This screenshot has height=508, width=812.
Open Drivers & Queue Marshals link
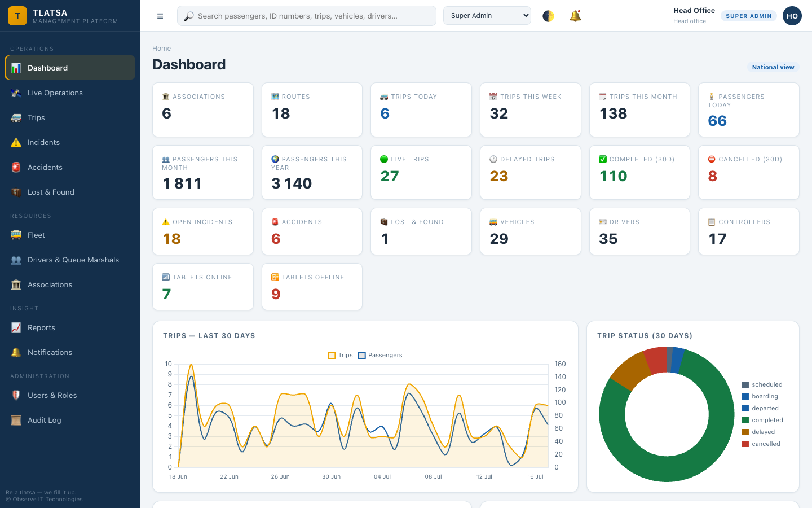coord(70,260)
